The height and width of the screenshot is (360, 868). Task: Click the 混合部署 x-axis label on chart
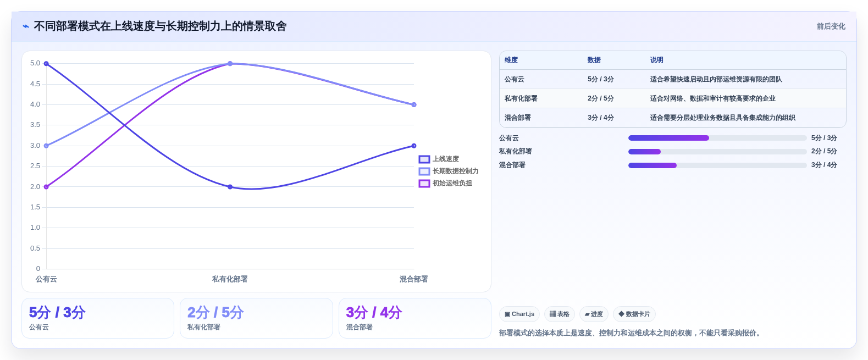coord(414,279)
